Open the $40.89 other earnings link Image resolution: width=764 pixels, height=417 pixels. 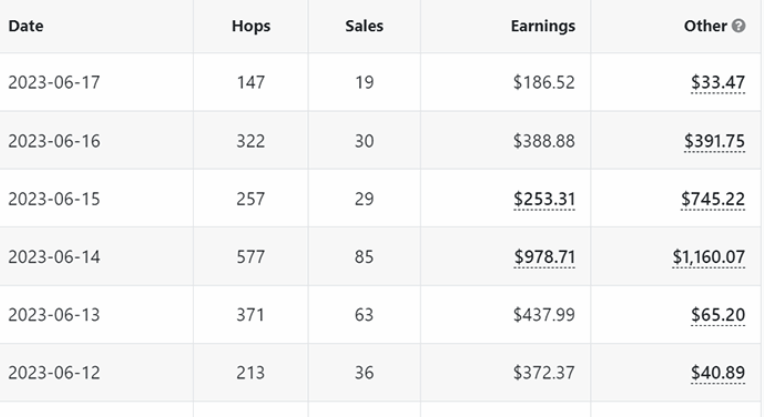[x=718, y=373]
